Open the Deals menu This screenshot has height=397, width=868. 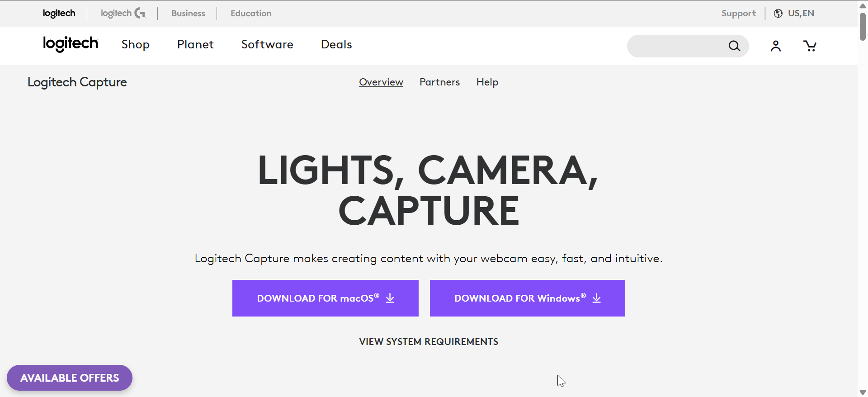click(x=336, y=44)
